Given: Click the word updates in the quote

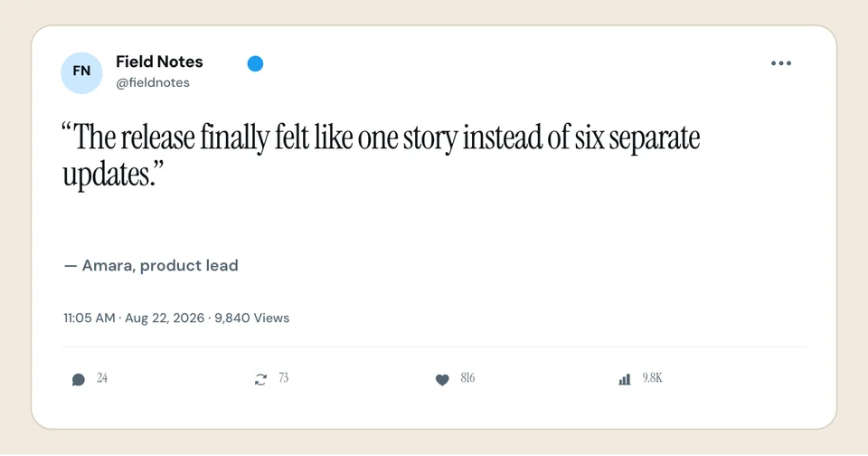Looking at the screenshot, I should (105, 175).
